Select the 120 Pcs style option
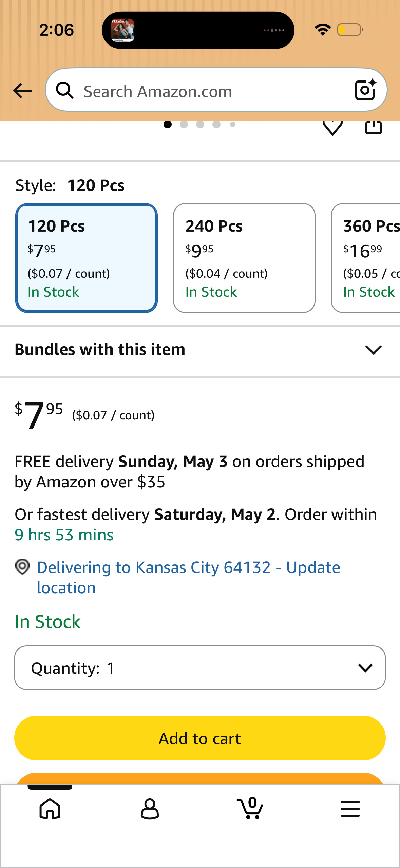 87,258
